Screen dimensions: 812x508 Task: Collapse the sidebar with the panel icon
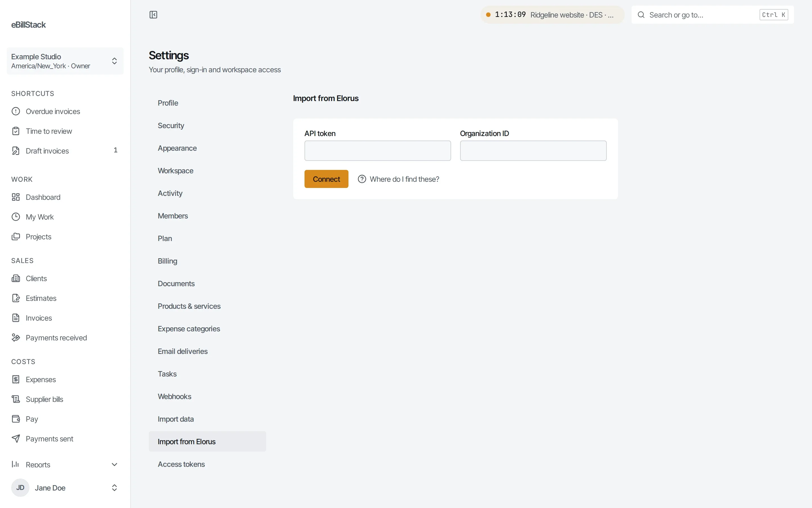(153, 15)
